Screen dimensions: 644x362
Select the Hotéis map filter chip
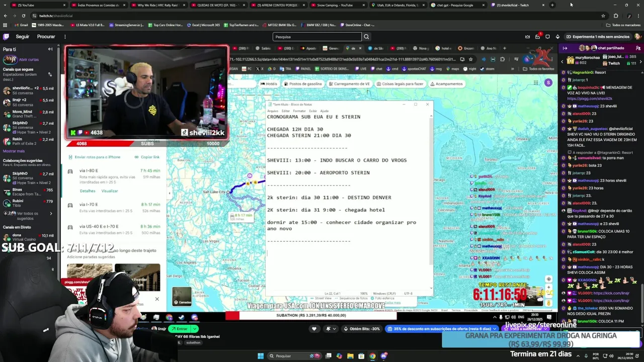pyautogui.click(x=269, y=84)
